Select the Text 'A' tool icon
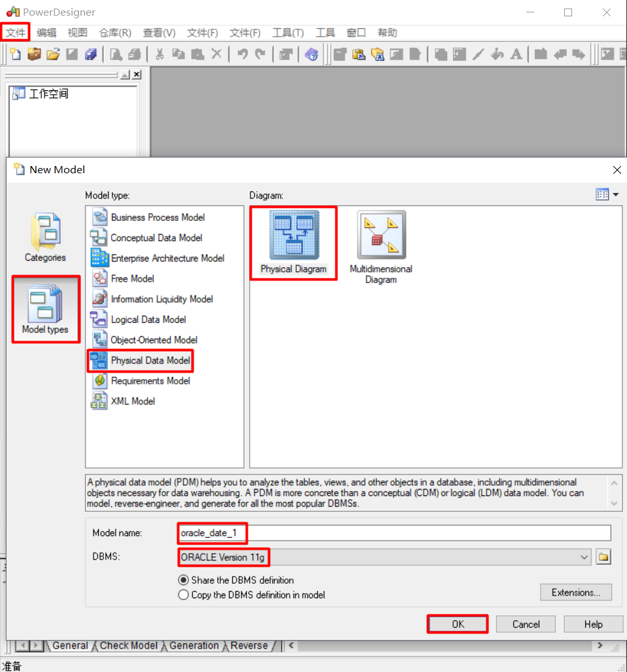The width and height of the screenshot is (627, 672). pyautogui.click(x=517, y=54)
